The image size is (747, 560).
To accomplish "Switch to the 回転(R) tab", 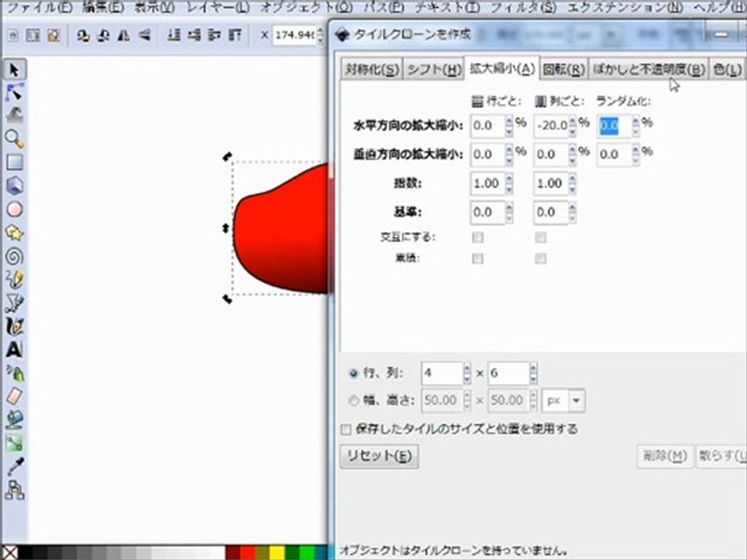I will (564, 69).
